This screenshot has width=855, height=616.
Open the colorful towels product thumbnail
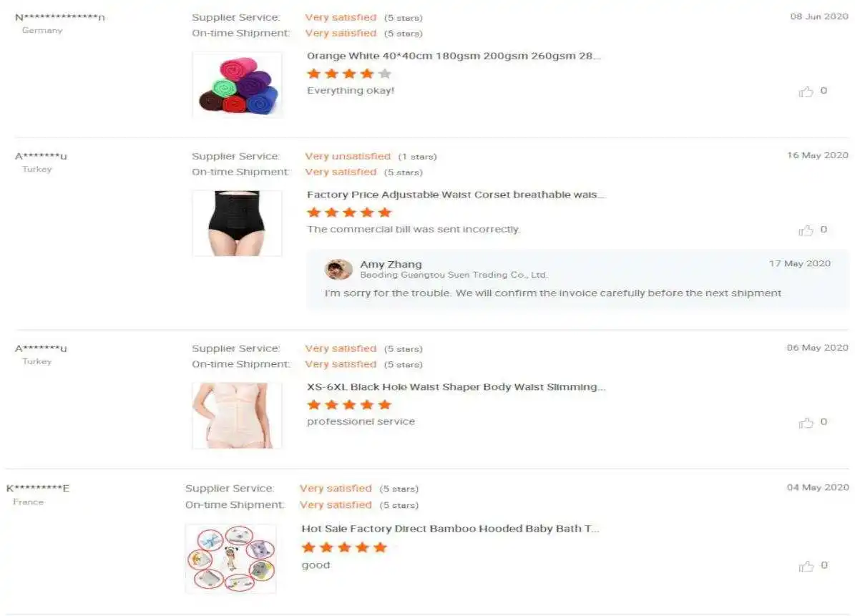point(238,84)
